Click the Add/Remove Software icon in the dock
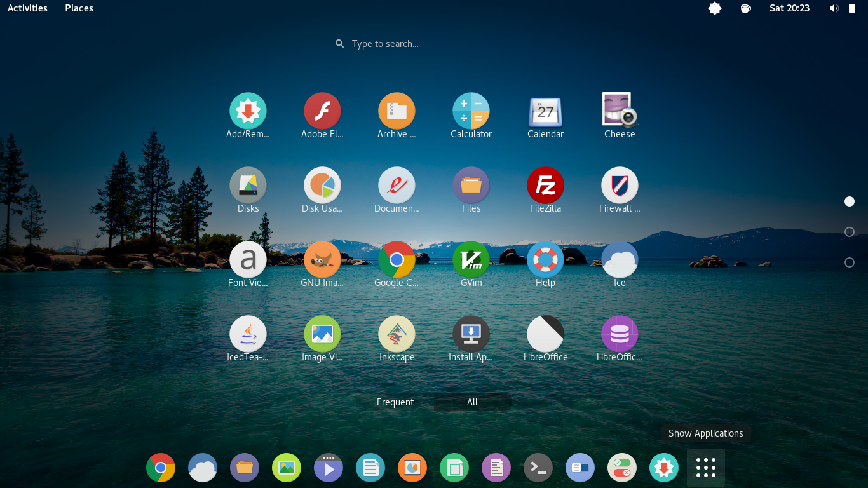Viewport: 868px width, 488px height. click(664, 468)
